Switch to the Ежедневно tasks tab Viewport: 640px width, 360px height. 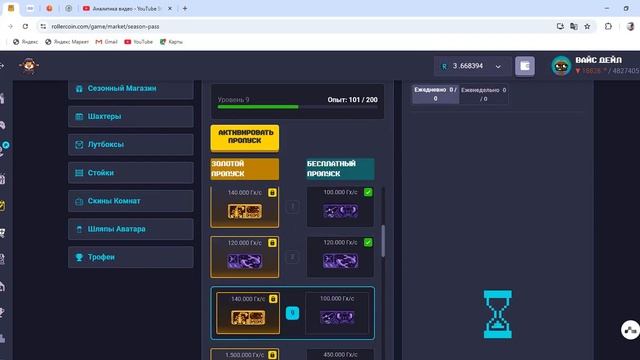436,94
